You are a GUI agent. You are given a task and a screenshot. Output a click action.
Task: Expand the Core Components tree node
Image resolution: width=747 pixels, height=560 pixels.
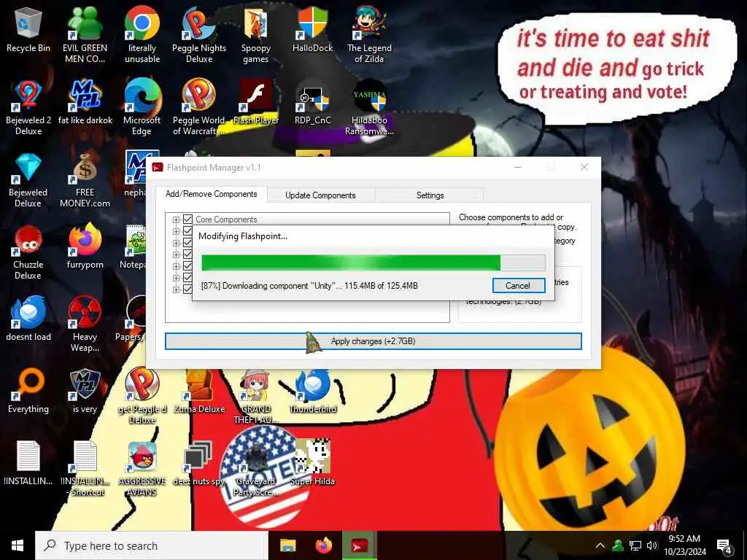(x=176, y=219)
